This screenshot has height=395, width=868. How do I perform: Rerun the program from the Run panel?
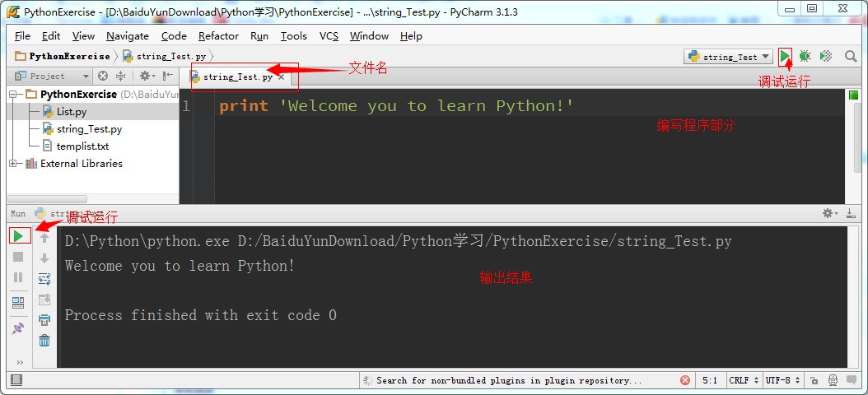[18, 236]
